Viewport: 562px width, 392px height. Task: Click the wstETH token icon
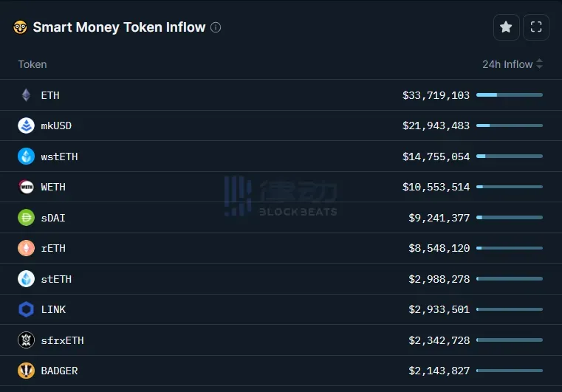click(26, 157)
